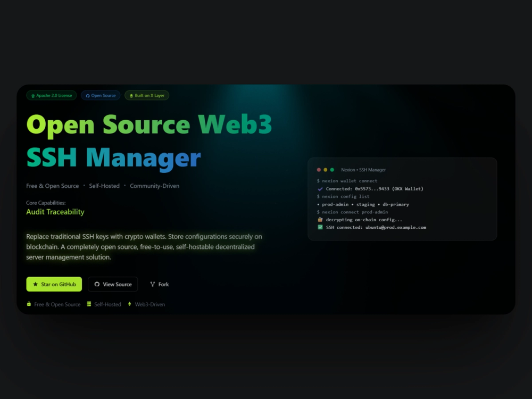Select the Audit Traceability link
The width and height of the screenshot is (532, 399).
(x=55, y=212)
